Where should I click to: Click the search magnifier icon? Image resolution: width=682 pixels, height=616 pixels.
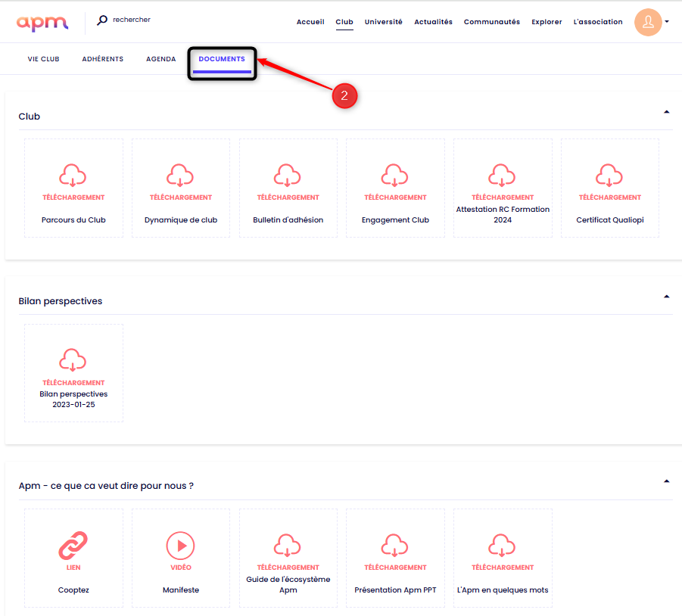[101, 20]
